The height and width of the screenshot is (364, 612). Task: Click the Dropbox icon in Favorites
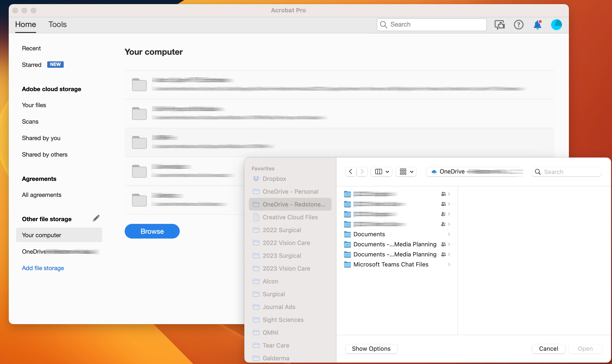256,179
